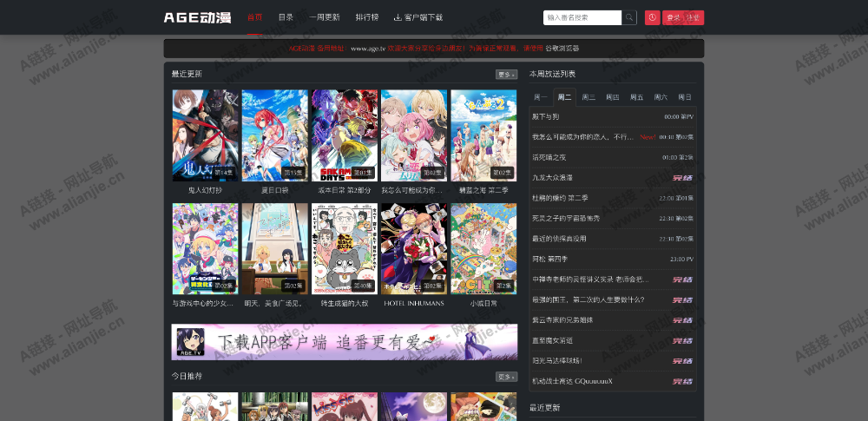This screenshot has width=868, height=421.
Task: Switch to 周一 schedule tab
Action: click(541, 97)
